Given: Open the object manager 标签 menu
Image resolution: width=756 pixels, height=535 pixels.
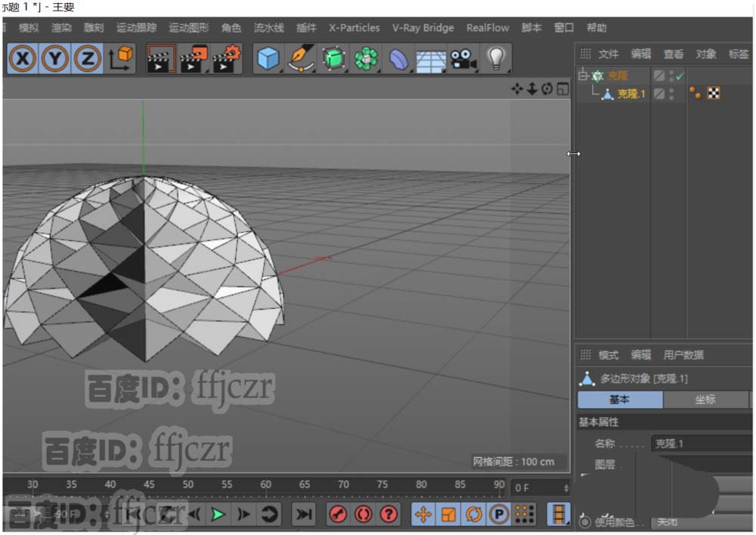Looking at the screenshot, I should [739, 54].
